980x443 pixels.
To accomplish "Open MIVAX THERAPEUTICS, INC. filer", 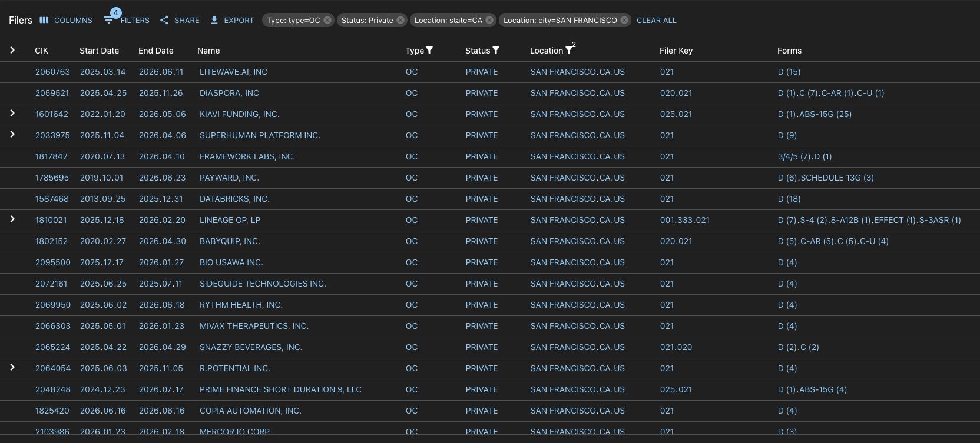I will pyautogui.click(x=254, y=326).
